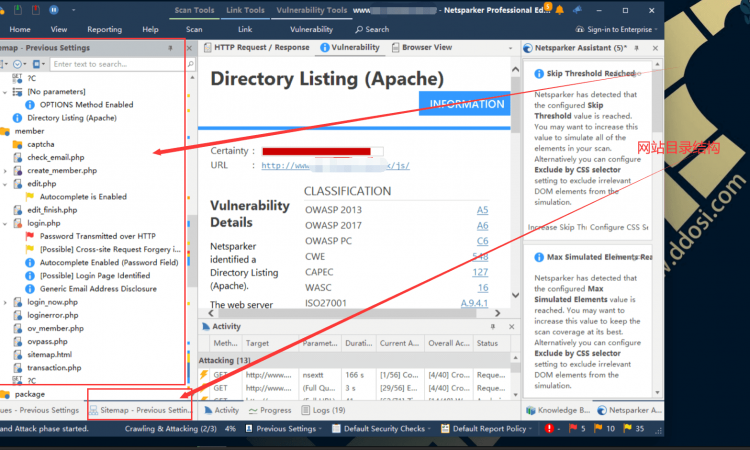Expand the create_member.php node
750x450 pixels.
click(5, 171)
